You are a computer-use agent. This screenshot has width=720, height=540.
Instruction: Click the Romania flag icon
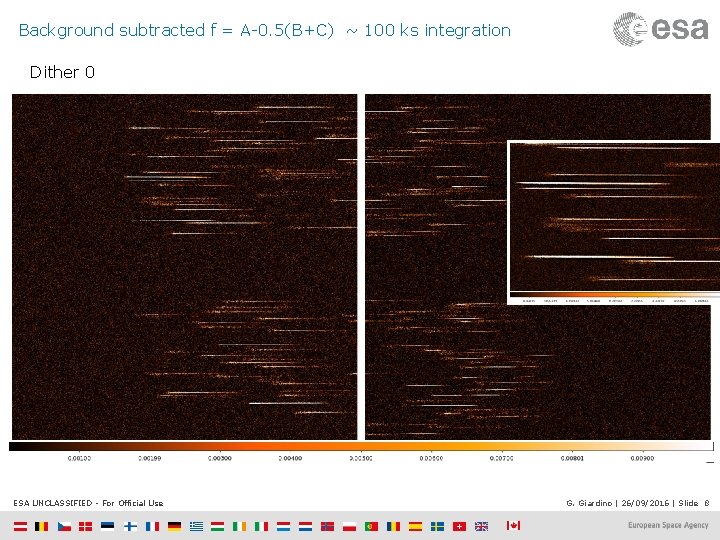[x=394, y=526]
